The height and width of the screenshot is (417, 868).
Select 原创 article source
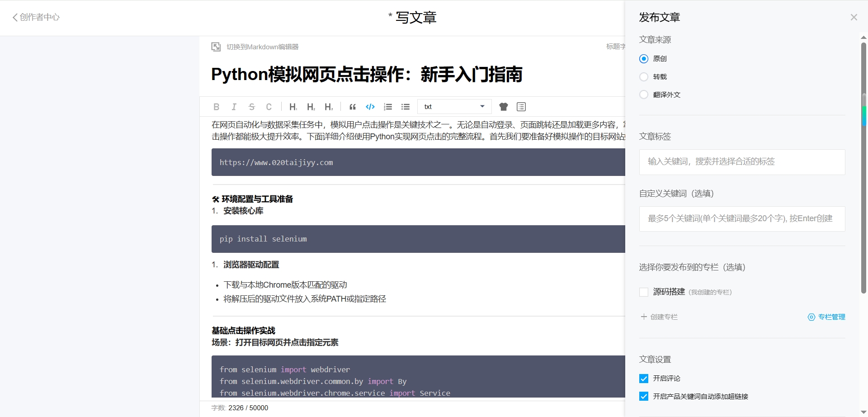click(644, 59)
